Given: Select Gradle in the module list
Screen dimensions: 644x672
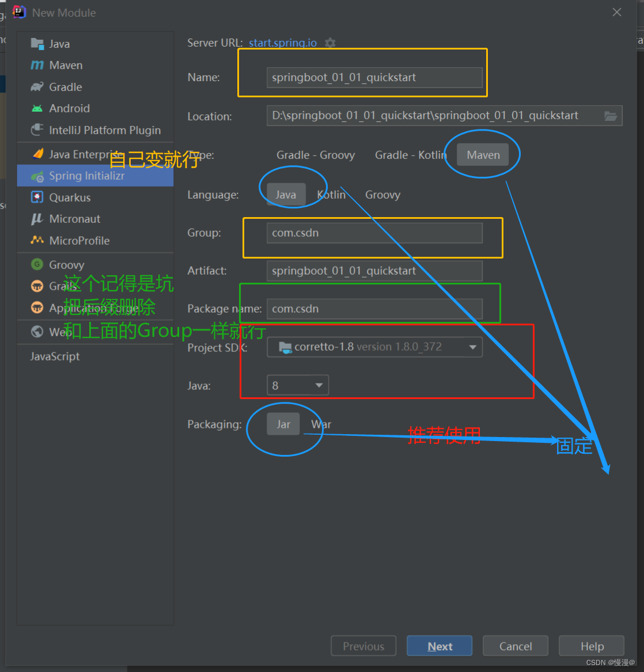Looking at the screenshot, I should click(95, 86).
